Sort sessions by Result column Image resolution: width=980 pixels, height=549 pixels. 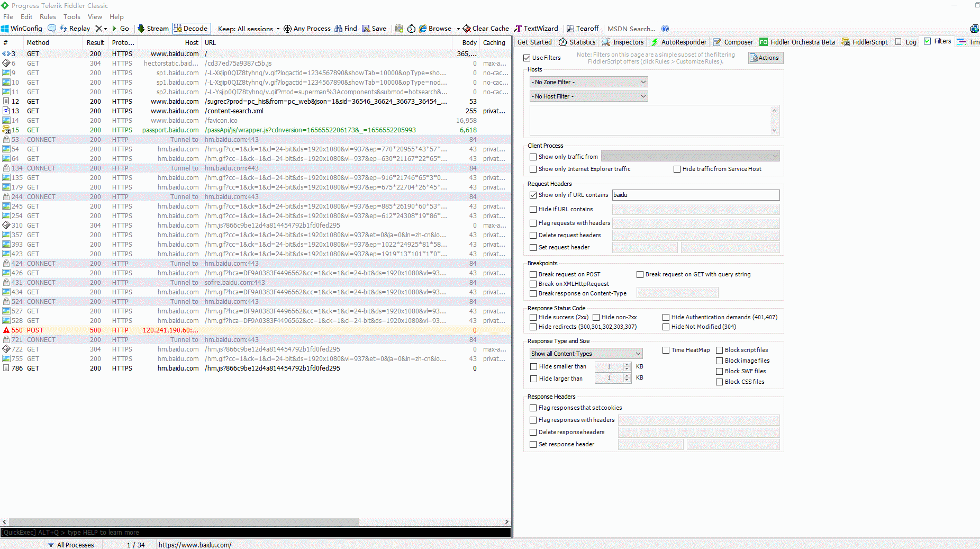pos(96,43)
